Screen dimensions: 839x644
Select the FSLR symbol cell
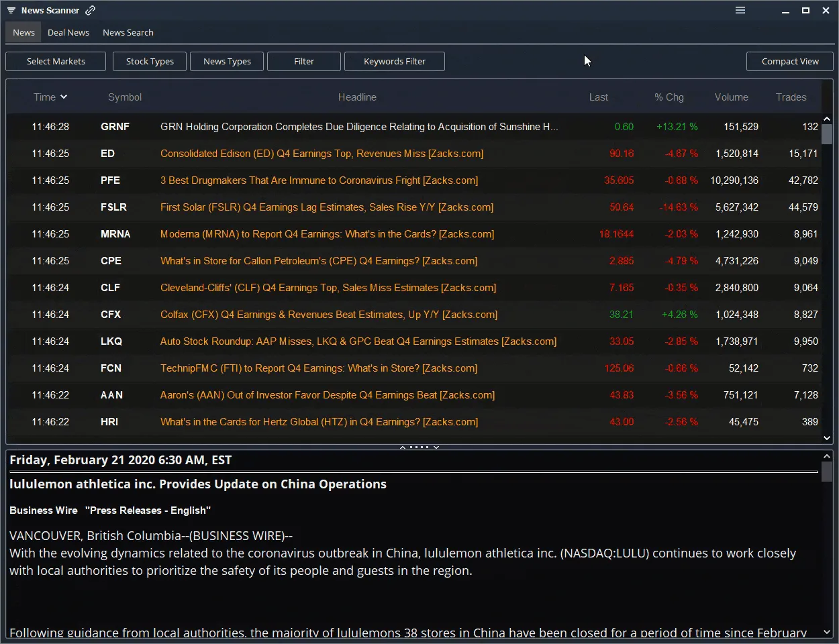tap(113, 207)
